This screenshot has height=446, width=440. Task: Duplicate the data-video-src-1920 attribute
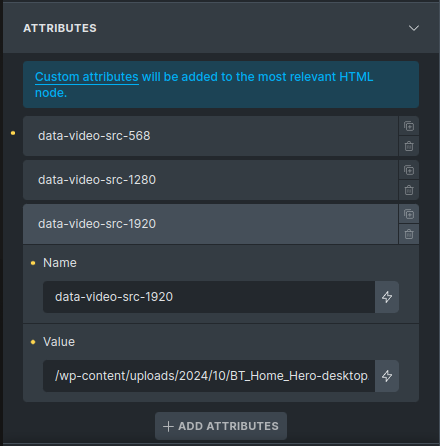[x=409, y=214]
